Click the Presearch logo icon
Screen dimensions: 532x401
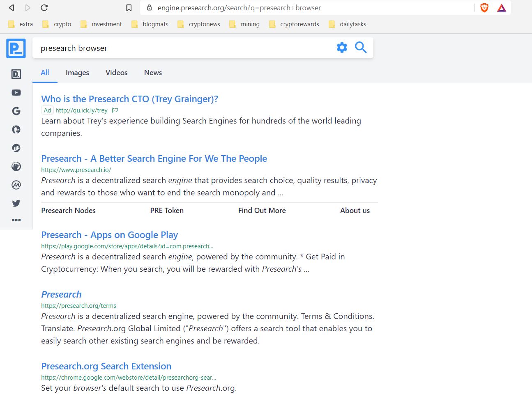coord(16,48)
